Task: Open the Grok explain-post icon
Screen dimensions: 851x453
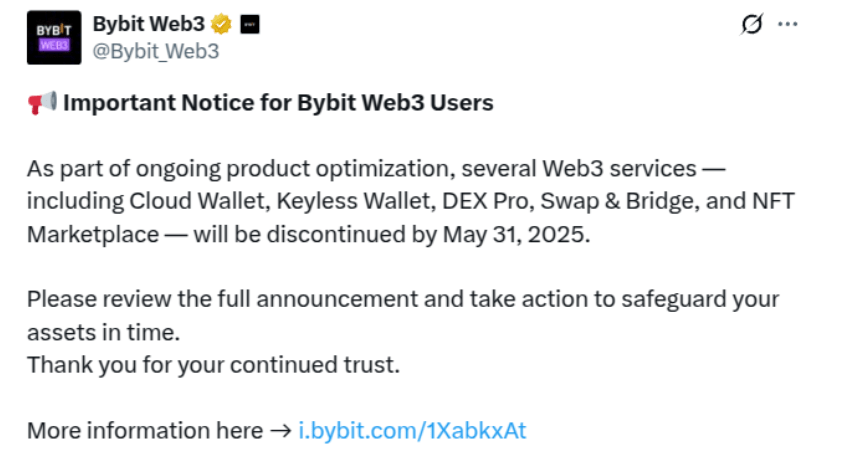Action: (x=752, y=24)
